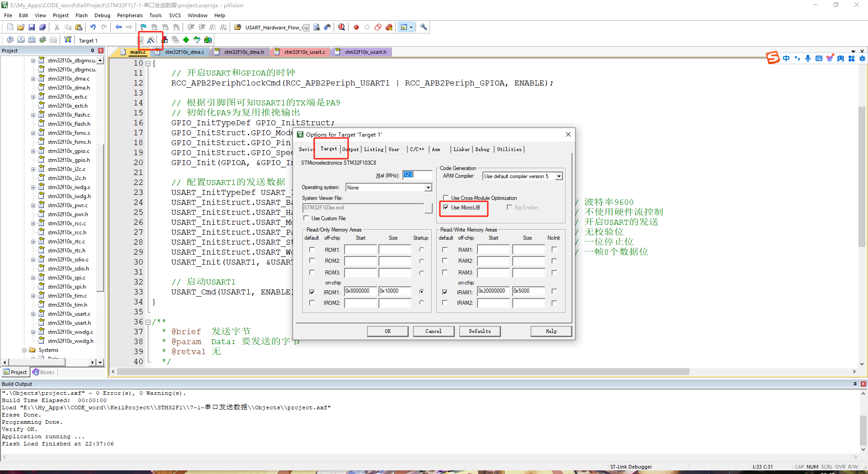This screenshot has height=474, width=868.
Task: Open the Flash menu
Action: pyautogui.click(x=81, y=15)
